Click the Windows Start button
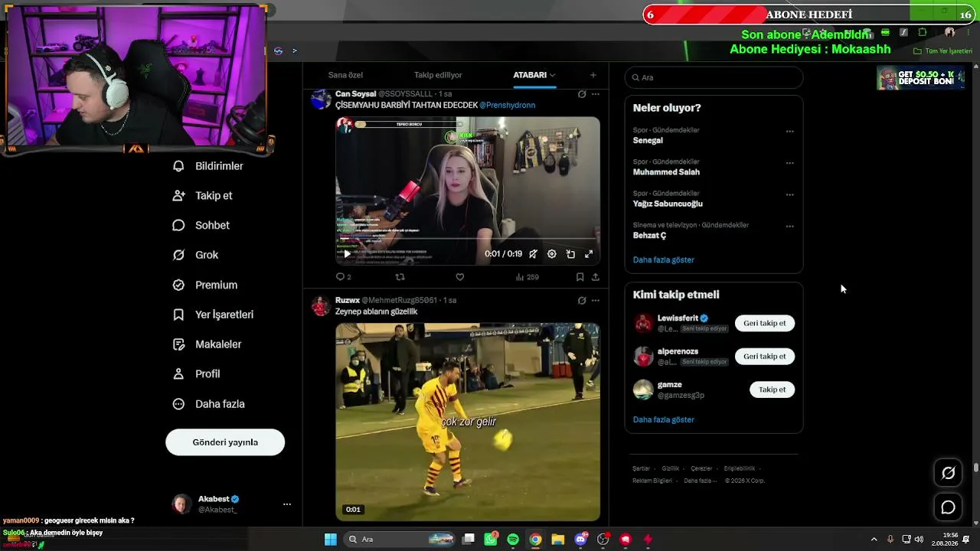980x551 pixels. pos(331,540)
